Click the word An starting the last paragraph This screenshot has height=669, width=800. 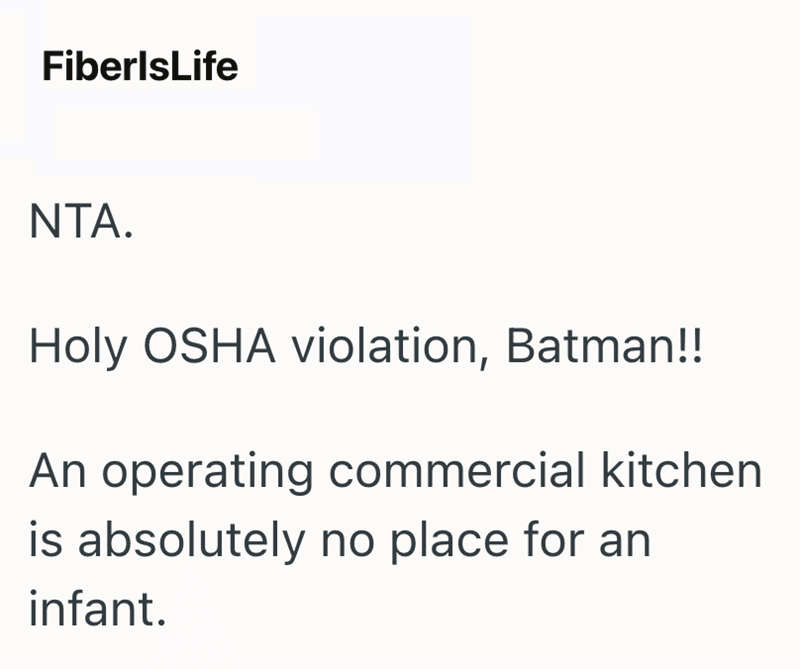coord(58,470)
